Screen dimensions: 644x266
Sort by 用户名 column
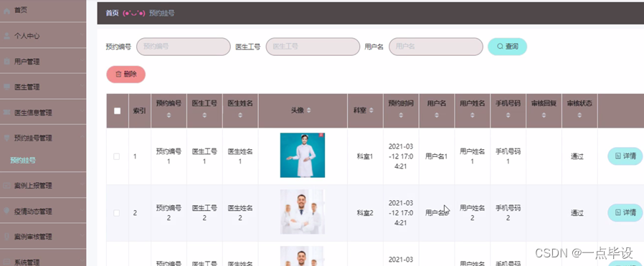coord(437,116)
